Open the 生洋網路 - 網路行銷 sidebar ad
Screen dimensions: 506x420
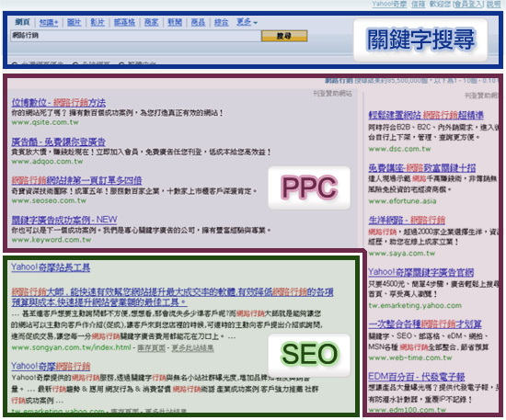click(x=407, y=221)
